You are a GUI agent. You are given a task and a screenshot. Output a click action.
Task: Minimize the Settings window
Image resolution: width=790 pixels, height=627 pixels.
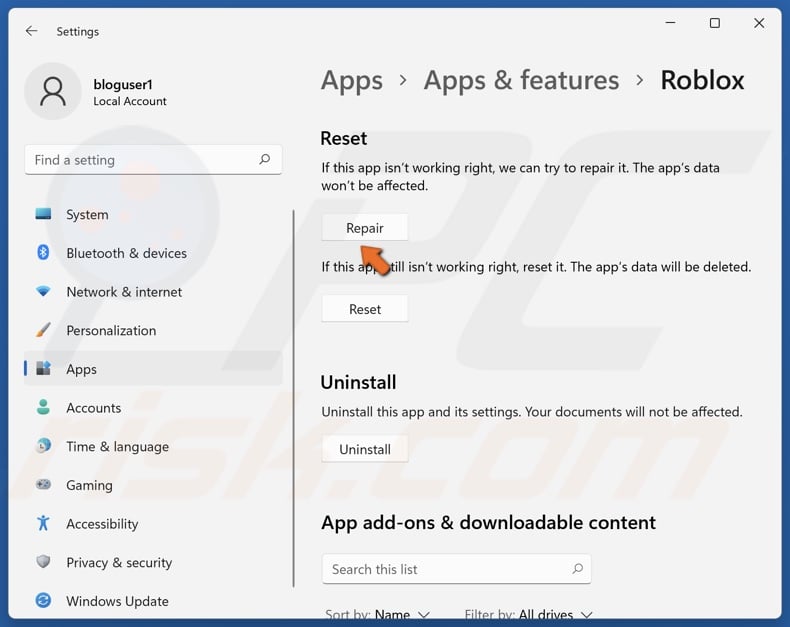(x=670, y=23)
